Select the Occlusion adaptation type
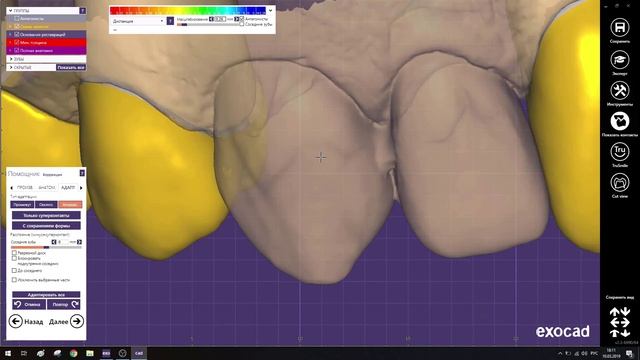The image size is (640, 360). [x=46, y=204]
